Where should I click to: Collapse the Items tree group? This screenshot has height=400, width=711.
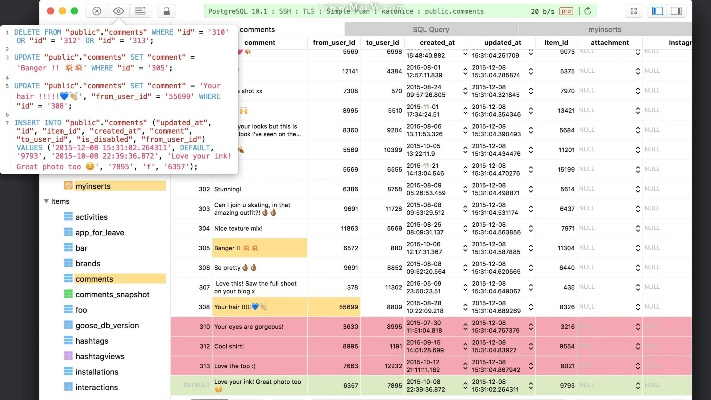coord(46,201)
